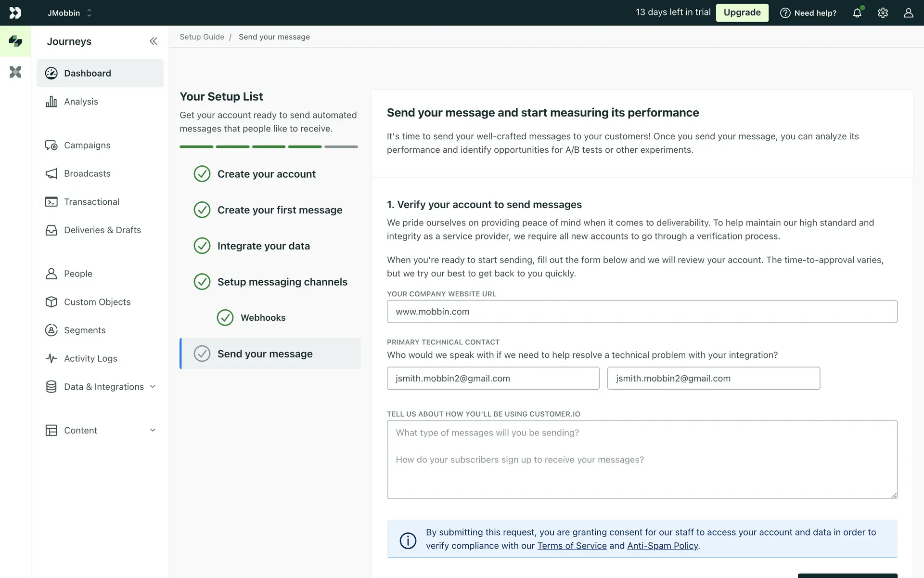Expand the Data & Integrations menu
This screenshot has width=924, height=578.
pos(153,387)
